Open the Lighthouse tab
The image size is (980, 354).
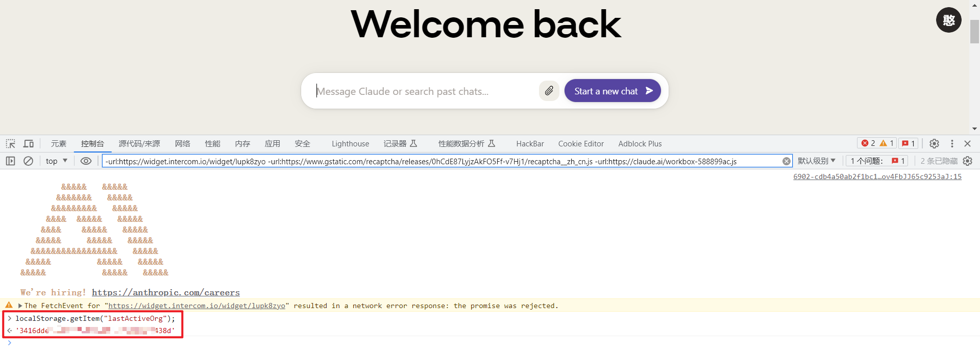pyautogui.click(x=350, y=144)
